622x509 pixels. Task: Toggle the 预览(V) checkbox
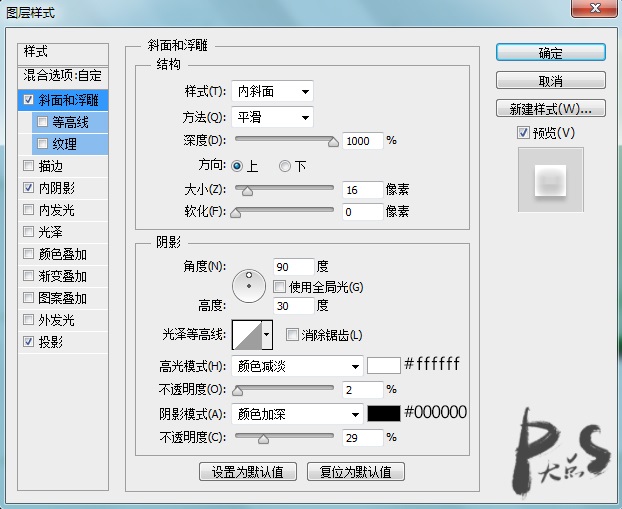pyautogui.click(x=523, y=133)
